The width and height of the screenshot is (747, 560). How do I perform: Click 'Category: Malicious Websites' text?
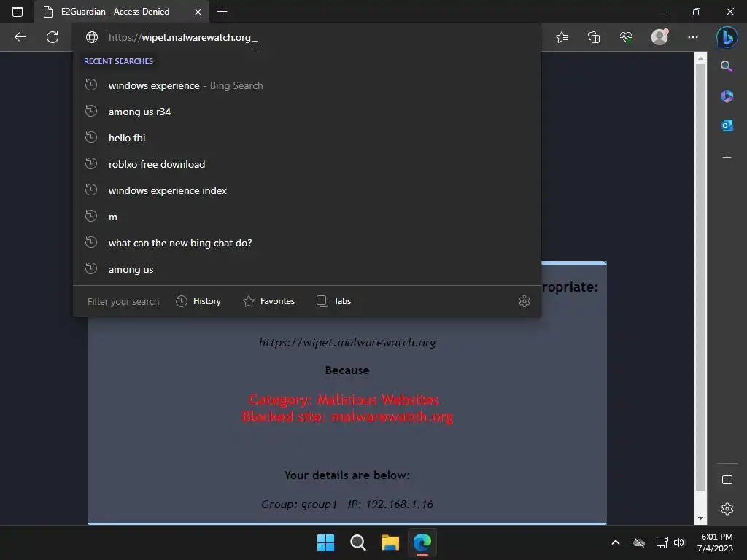coord(344,400)
